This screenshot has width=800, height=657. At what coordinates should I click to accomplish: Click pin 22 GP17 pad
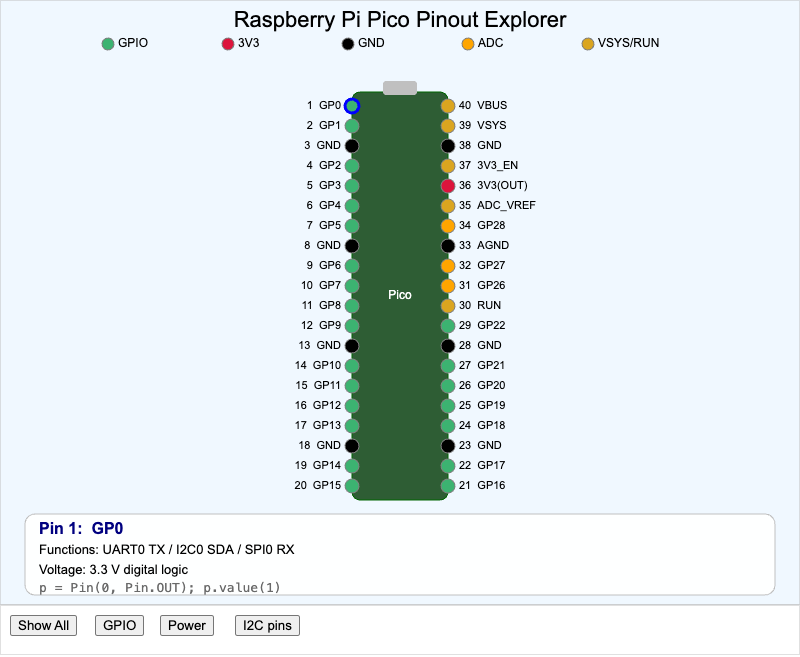[448, 466]
